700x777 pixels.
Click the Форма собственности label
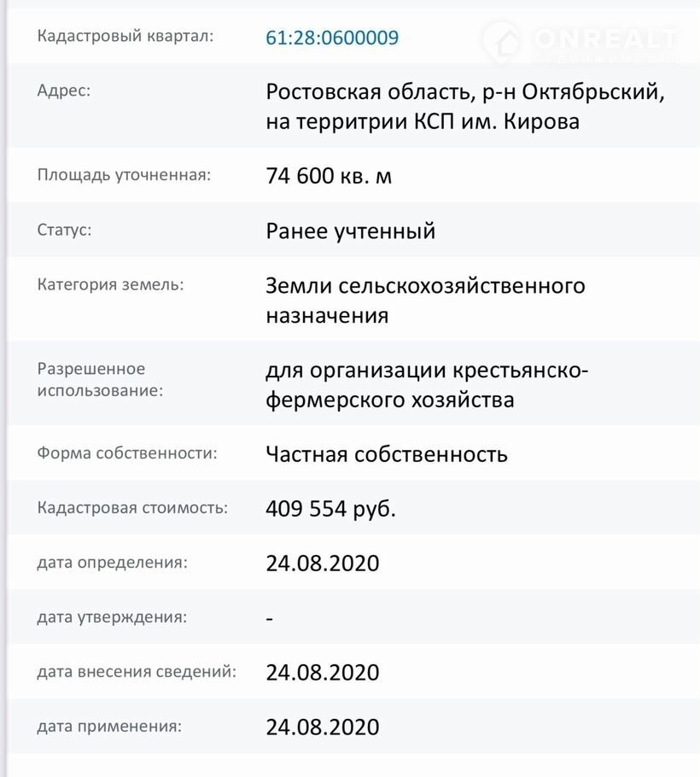(x=127, y=453)
